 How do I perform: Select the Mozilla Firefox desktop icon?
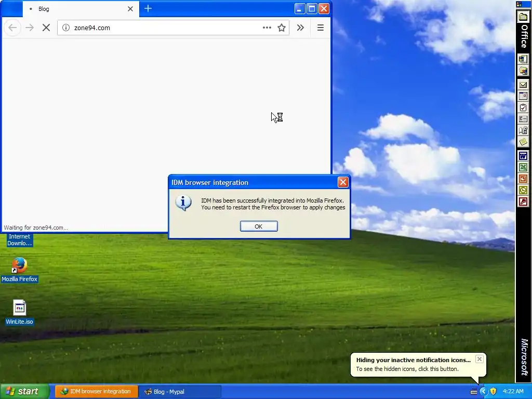click(x=19, y=270)
